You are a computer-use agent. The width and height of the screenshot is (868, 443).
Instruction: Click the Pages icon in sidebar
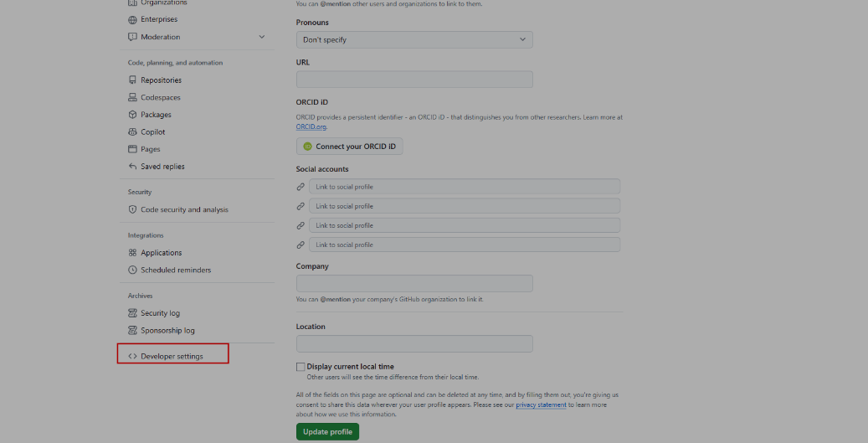pyautogui.click(x=132, y=149)
